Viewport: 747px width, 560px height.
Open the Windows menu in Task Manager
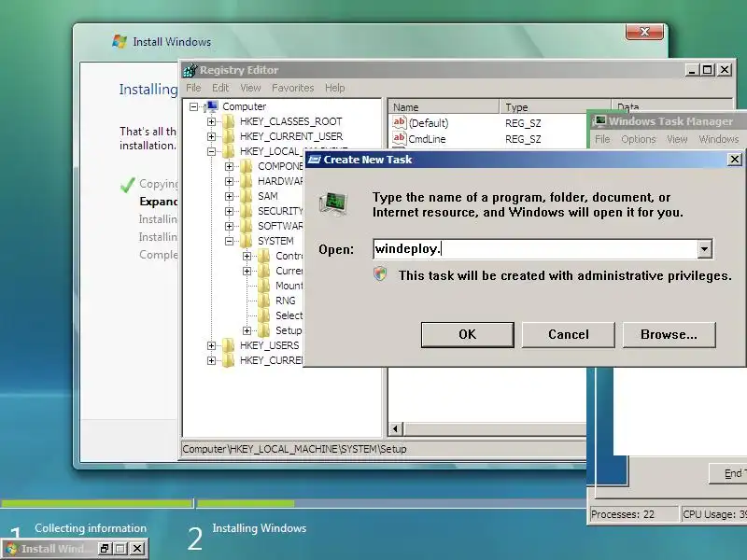coord(718,139)
